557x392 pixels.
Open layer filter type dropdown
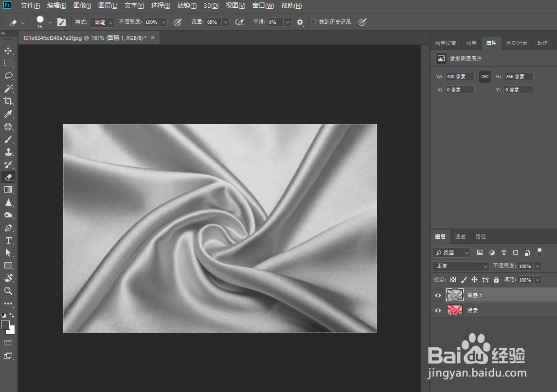pos(451,252)
